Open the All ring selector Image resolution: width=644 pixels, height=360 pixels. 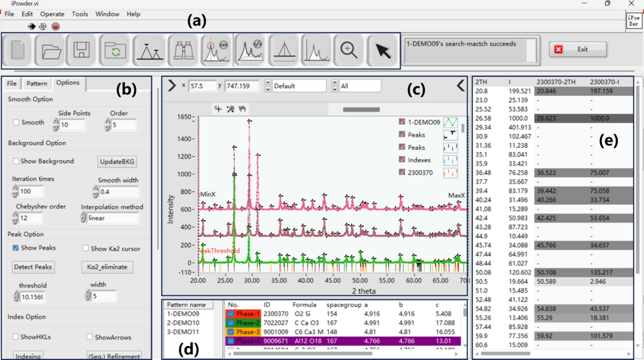tap(360, 86)
